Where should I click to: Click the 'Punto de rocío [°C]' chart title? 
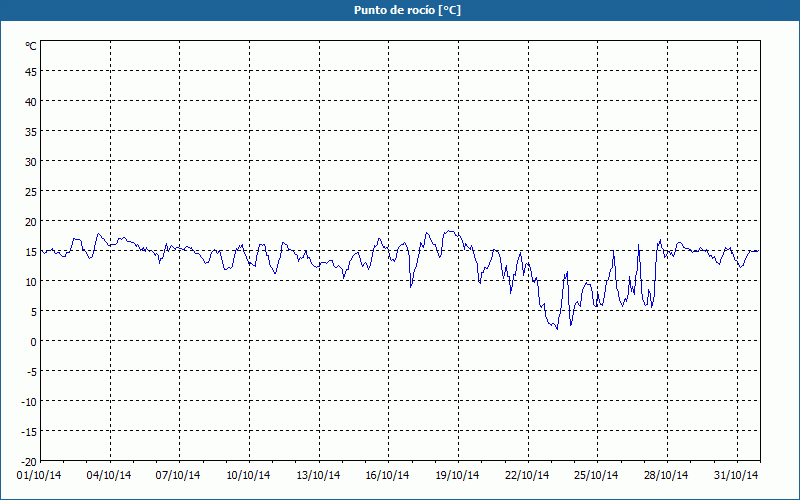click(x=407, y=10)
